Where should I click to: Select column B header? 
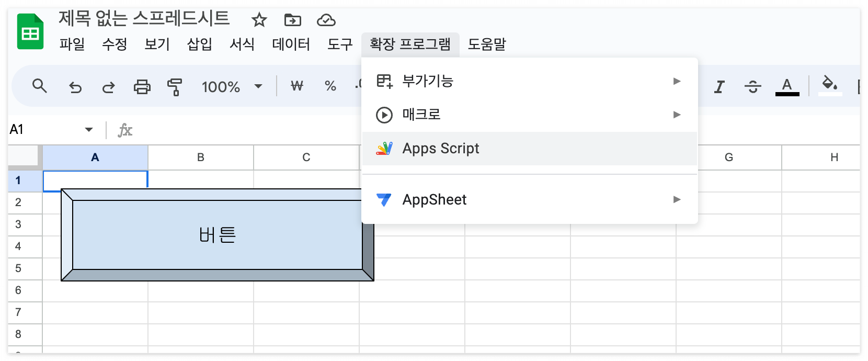(x=201, y=157)
